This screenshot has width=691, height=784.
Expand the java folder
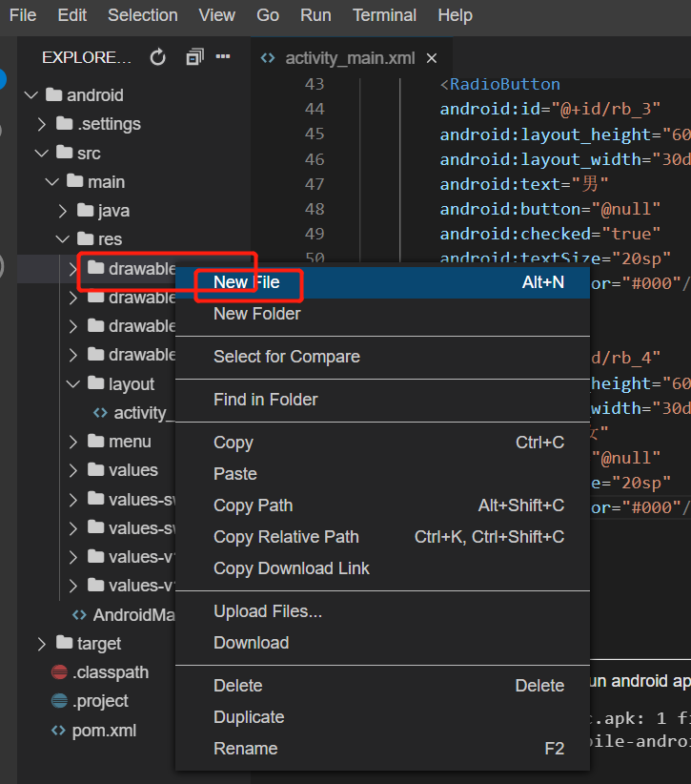tap(63, 211)
